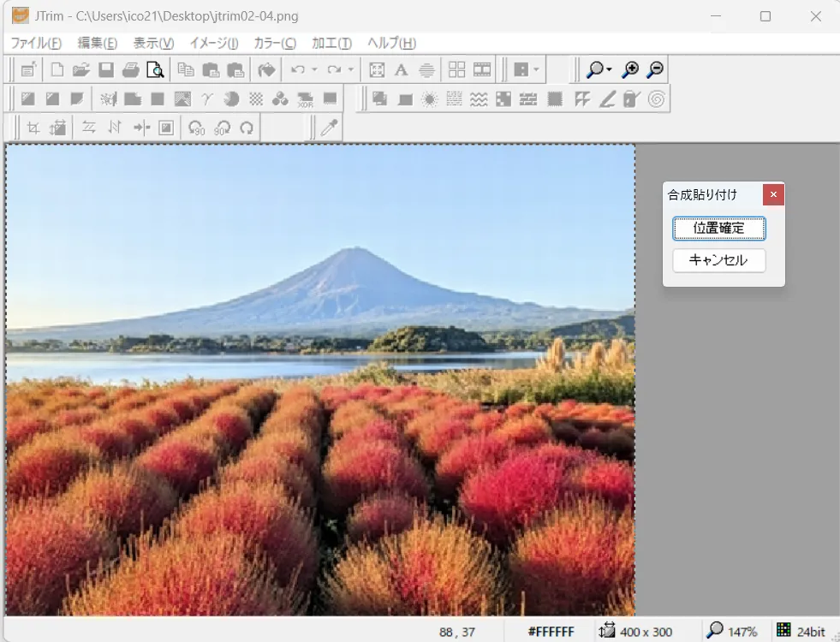840x642 pixels.
Task: Click the wave effect icon
Action: coord(479,99)
